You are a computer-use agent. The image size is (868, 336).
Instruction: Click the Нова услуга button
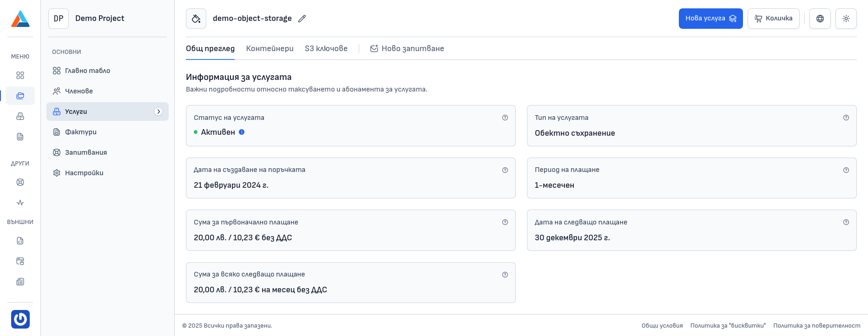(710, 19)
